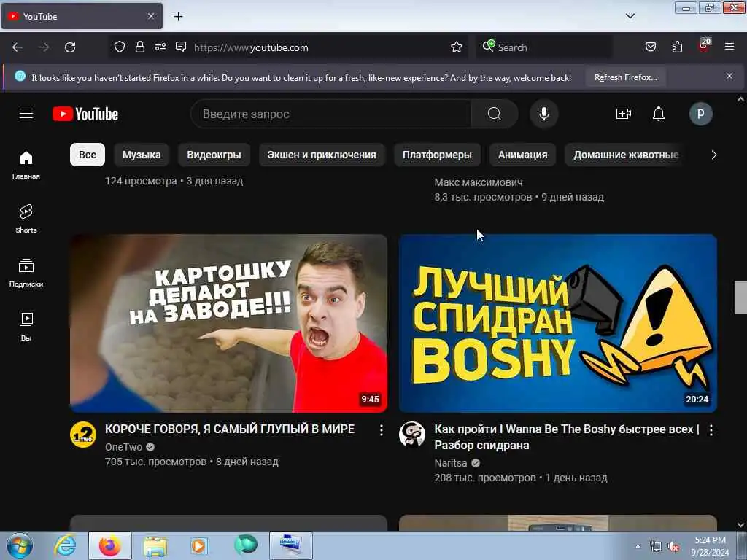This screenshot has height=560, width=747.
Task: Open the Naritsa channel avatar
Action: [x=412, y=435]
